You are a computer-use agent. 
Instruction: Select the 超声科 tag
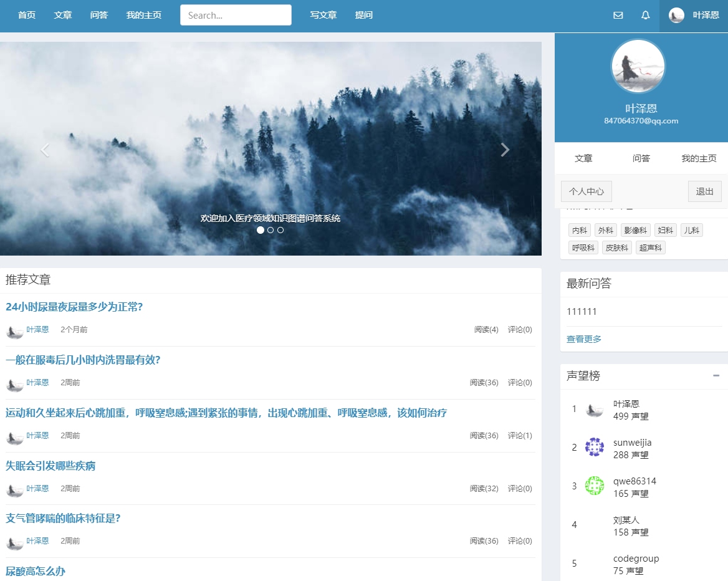(651, 247)
